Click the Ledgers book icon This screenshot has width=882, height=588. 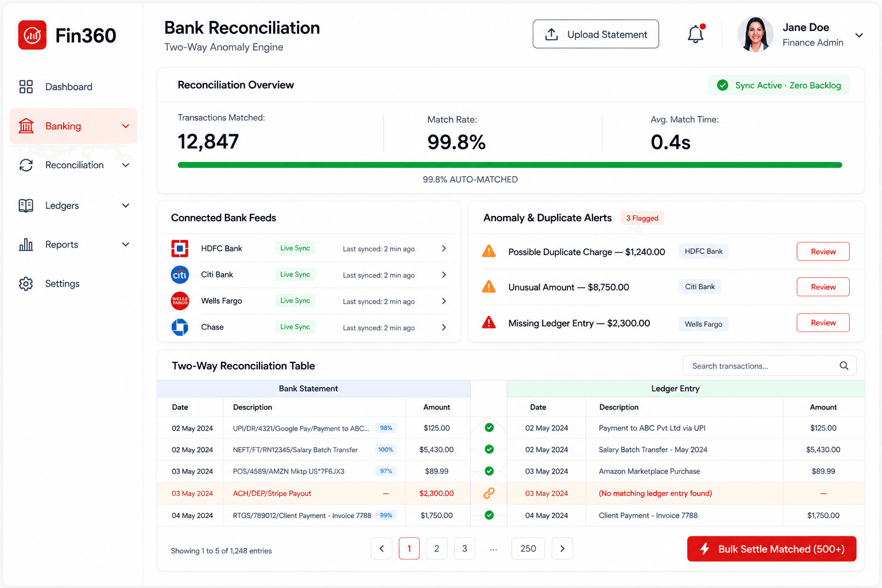coord(26,206)
